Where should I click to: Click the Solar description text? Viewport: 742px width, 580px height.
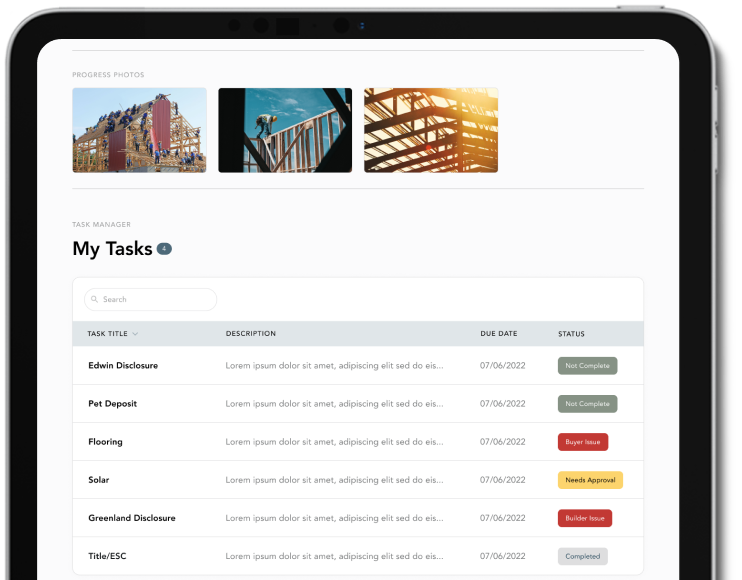coord(335,480)
